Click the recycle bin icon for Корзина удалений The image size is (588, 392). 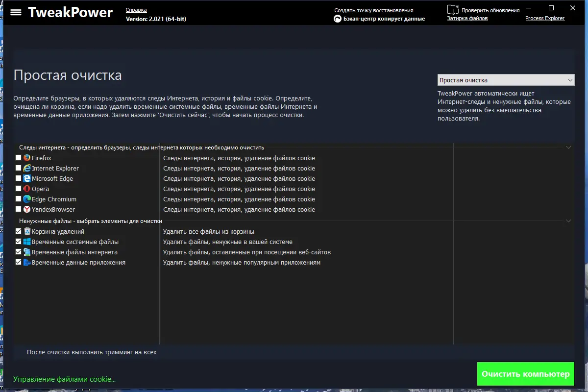click(27, 232)
